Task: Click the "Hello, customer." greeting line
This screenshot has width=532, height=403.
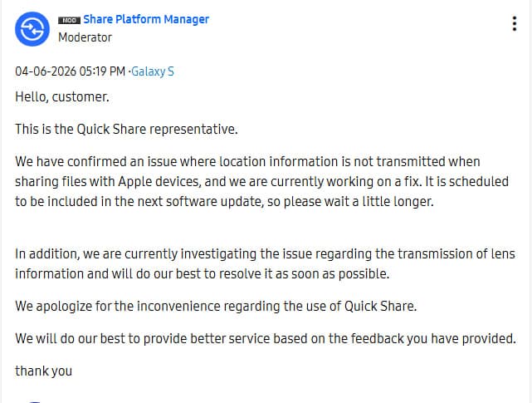Action: click(61, 96)
